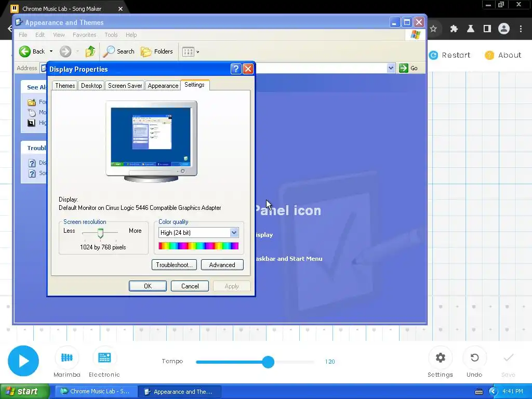The height and width of the screenshot is (399, 532).
Task: Click the 4:41 PM clock
Action: tap(513, 391)
